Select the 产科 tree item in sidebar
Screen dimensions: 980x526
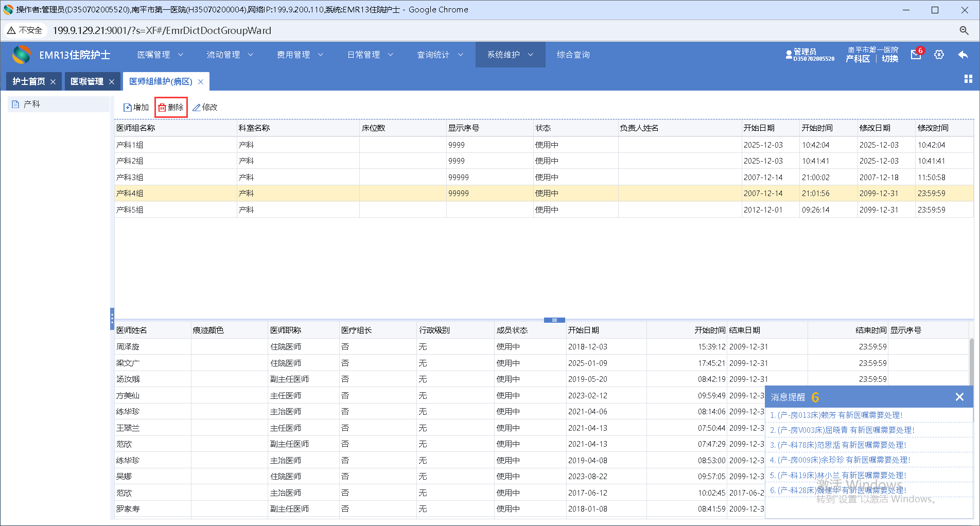click(32, 104)
